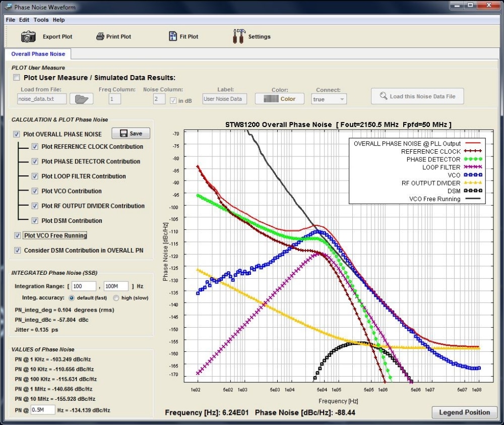Uncheck Plot VCO Contribution

click(x=35, y=191)
